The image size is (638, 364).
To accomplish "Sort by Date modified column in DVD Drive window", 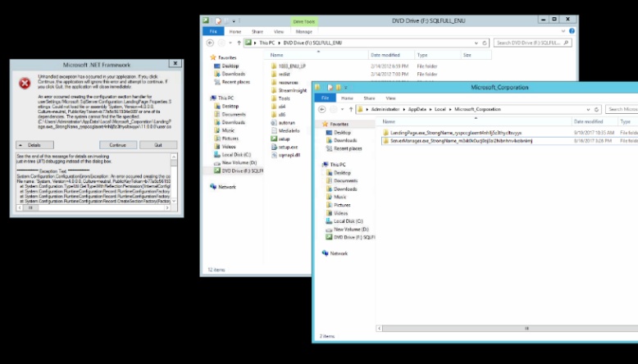I will [385, 55].
